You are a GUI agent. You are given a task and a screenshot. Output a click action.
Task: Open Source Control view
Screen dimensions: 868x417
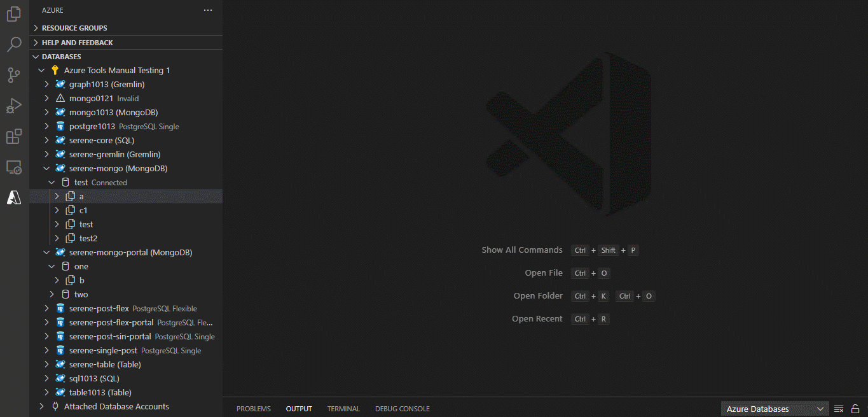click(x=14, y=75)
